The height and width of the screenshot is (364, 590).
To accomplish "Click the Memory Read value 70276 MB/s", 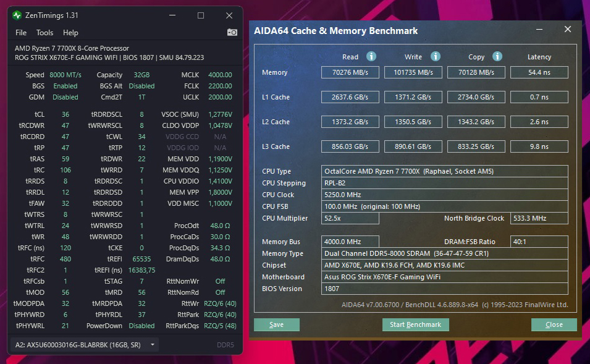I will [x=350, y=72].
